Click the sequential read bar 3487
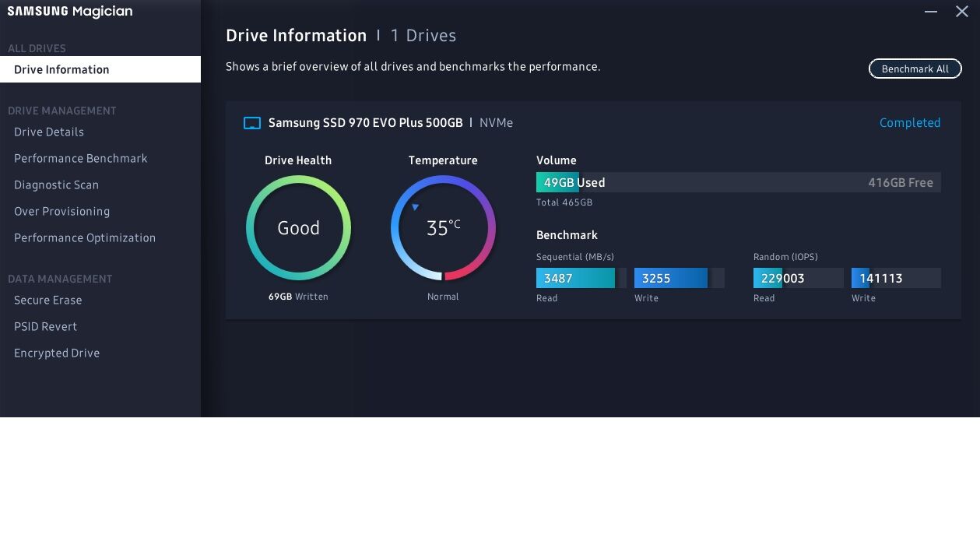The height and width of the screenshot is (559, 980). [x=581, y=278]
